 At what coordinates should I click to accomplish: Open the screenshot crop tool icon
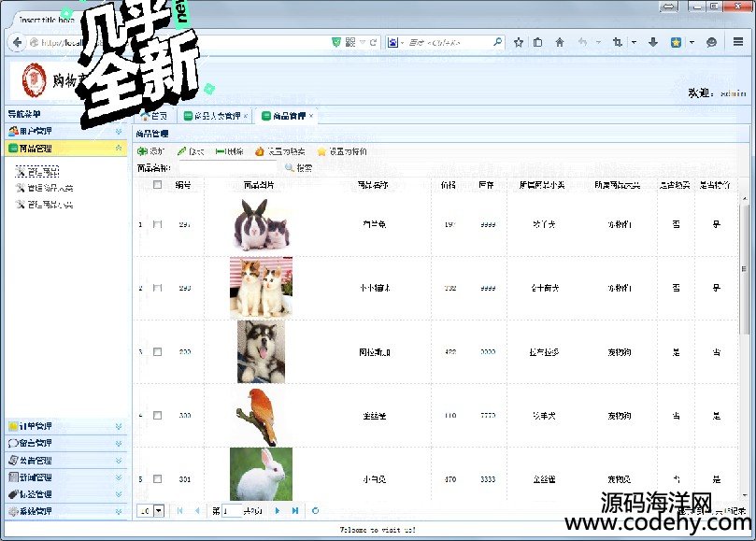(x=618, y=42)
